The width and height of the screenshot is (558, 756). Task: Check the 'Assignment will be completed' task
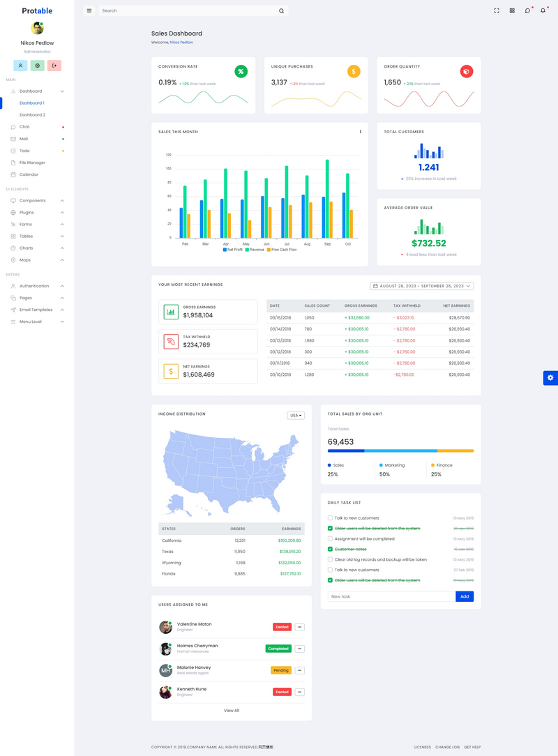point(330,539)
